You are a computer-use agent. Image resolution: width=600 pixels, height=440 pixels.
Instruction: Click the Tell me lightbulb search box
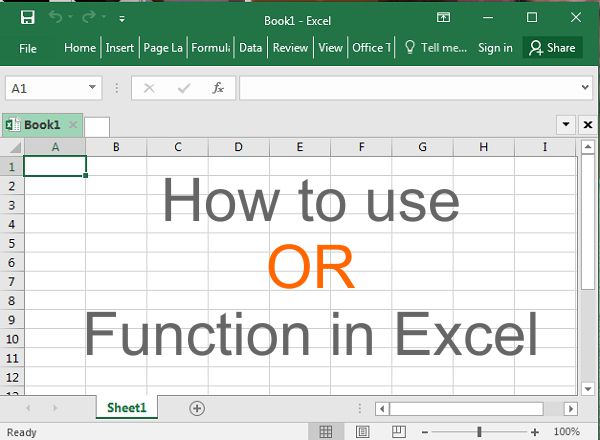click(436, 48)
